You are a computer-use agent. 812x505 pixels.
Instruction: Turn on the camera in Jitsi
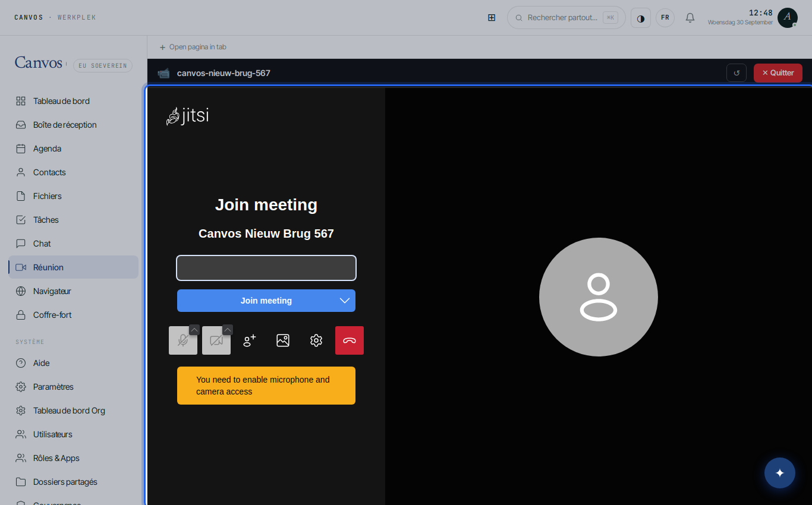[216, 340]
